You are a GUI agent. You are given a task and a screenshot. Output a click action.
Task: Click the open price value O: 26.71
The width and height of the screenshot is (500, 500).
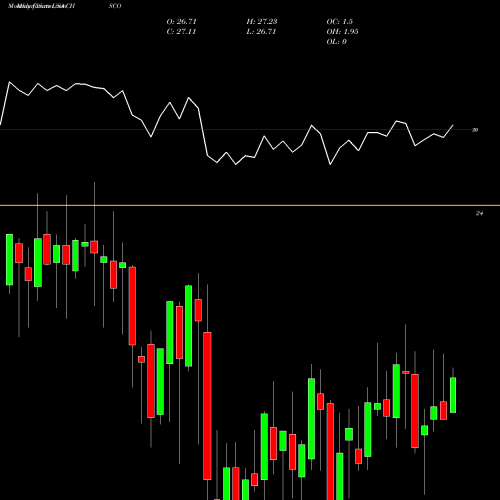point(182,22)
